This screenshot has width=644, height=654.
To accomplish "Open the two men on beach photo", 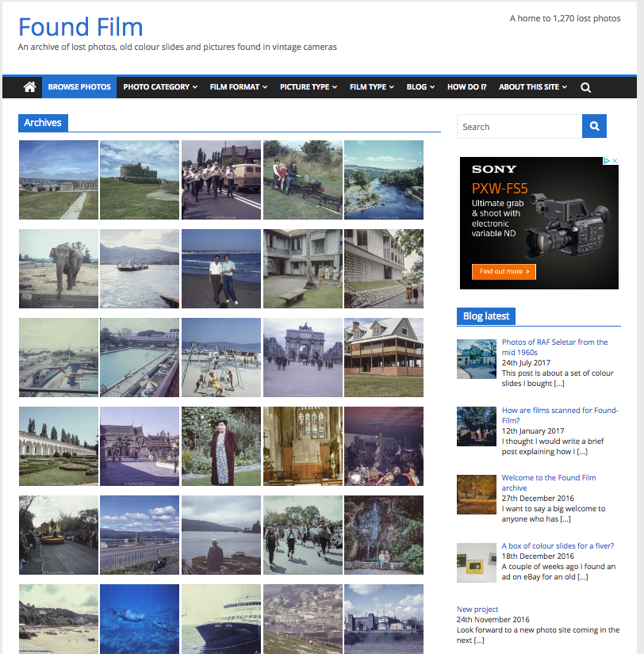I will [x=221, y=269].
